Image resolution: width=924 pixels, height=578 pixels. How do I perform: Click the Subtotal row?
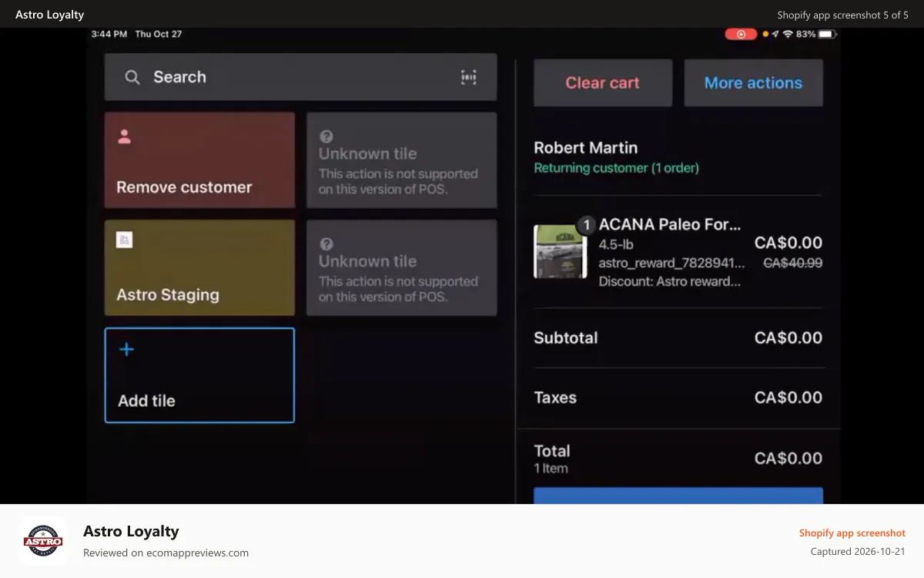[x=678, y=338]
